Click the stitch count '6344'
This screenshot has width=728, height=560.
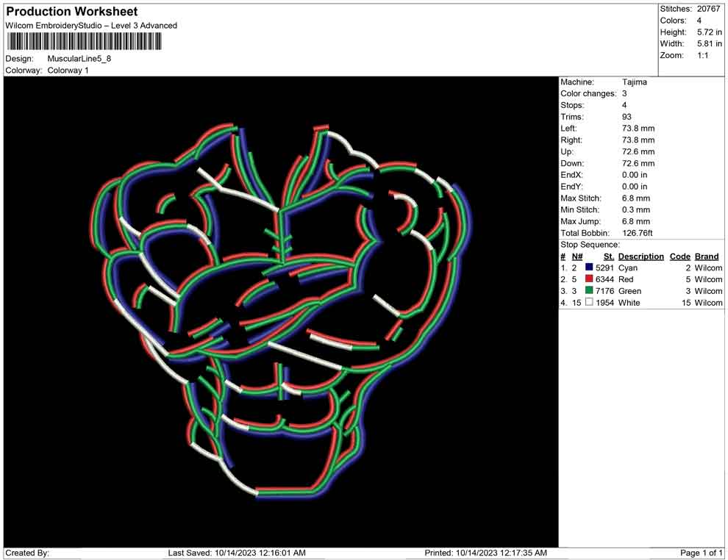pyautogui.click(x=604, y=279)
